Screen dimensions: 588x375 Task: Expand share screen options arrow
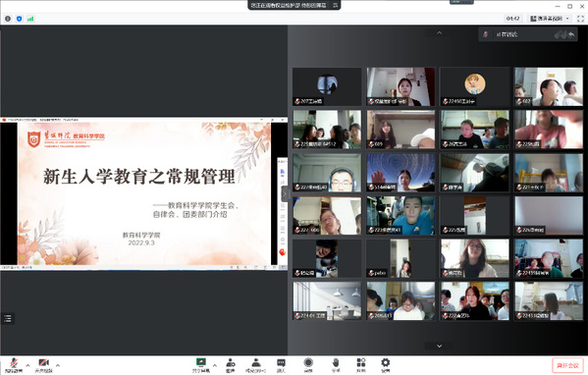point(215,365)
